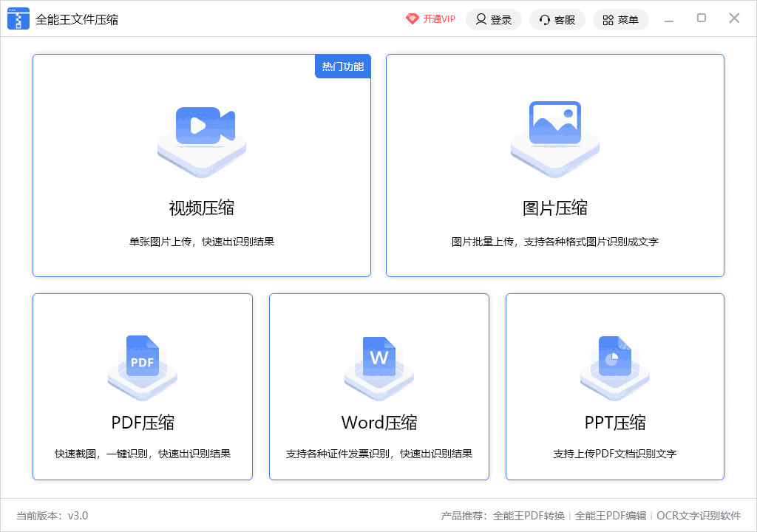
Task: Click the diamond VIP icon
Action: [x=412, y=19]
